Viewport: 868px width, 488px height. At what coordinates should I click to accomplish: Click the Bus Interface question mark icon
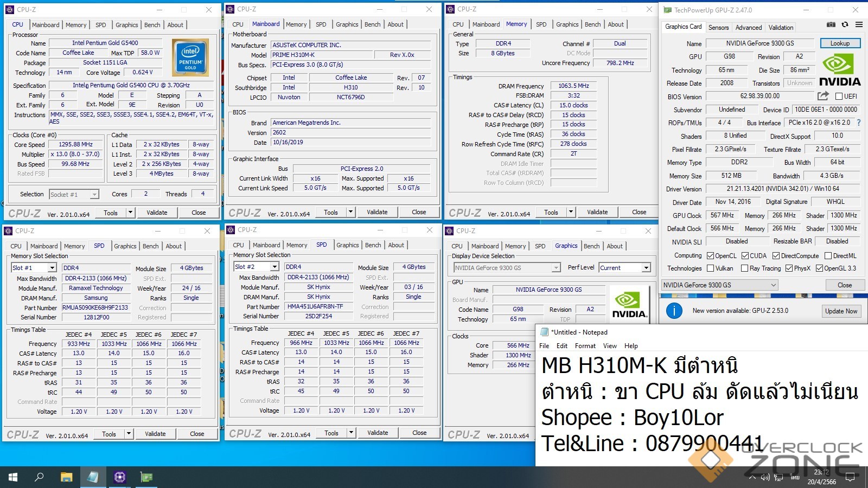[x=859, y=123]
